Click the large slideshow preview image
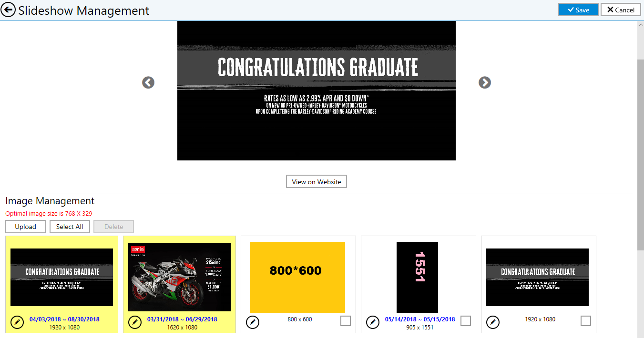Image resolution: width=644 pixels, height=338 pixels. pos(317,90)
